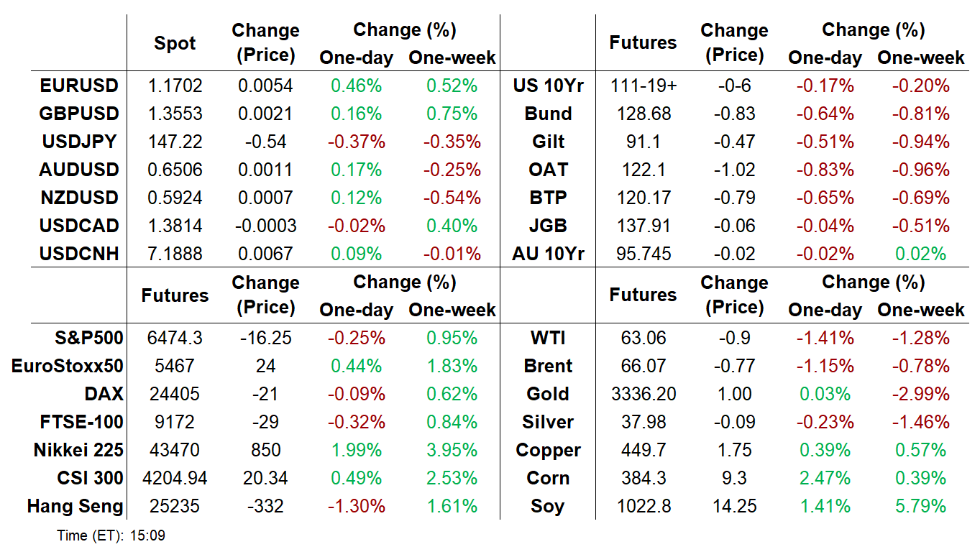The width and height of the screenshot is (980, 552).
Task: Select the Spot column header
Action: tap(175, 43)
